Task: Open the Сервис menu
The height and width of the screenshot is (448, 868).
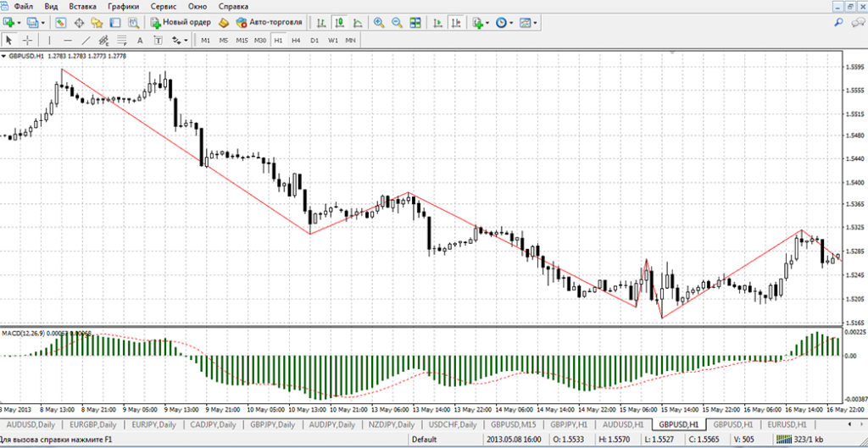Action: pos(164,7)
